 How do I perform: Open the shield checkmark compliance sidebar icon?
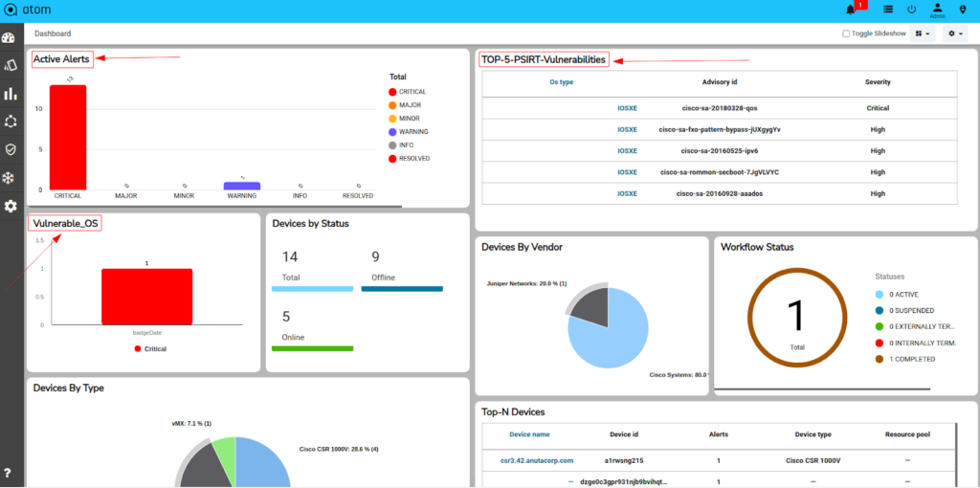[10, 149]
